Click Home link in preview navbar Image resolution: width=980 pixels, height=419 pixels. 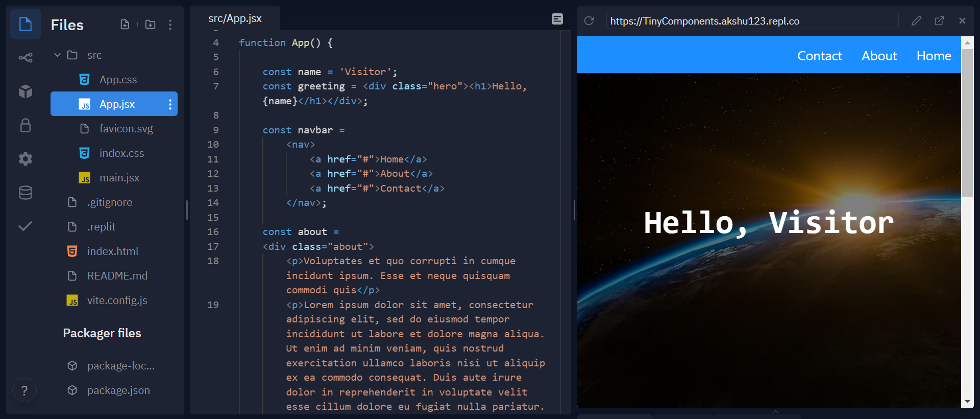point(934,56)
